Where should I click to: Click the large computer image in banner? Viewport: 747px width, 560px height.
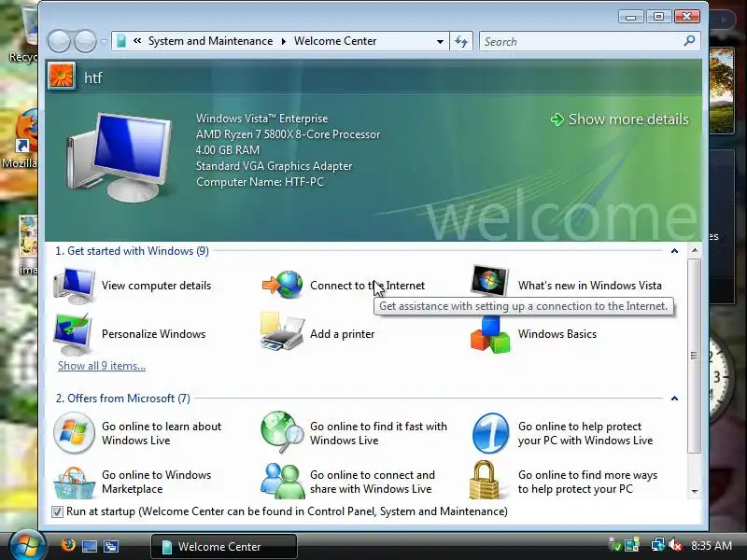(120, 157)
